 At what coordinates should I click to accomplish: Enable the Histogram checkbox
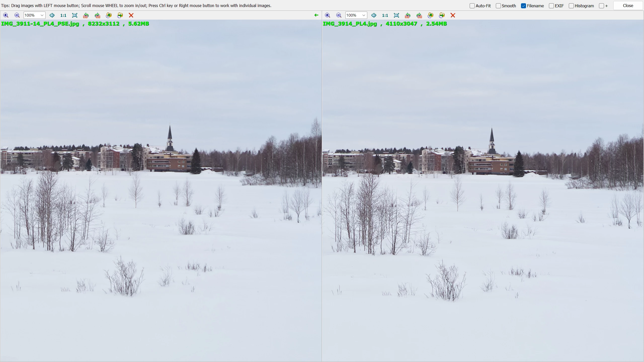coord(571,6)
